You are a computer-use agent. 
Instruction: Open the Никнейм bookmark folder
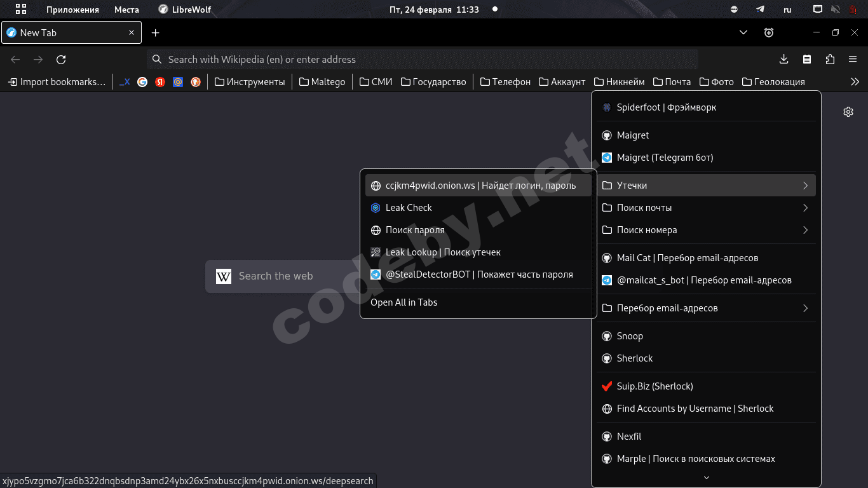[619, 82]
